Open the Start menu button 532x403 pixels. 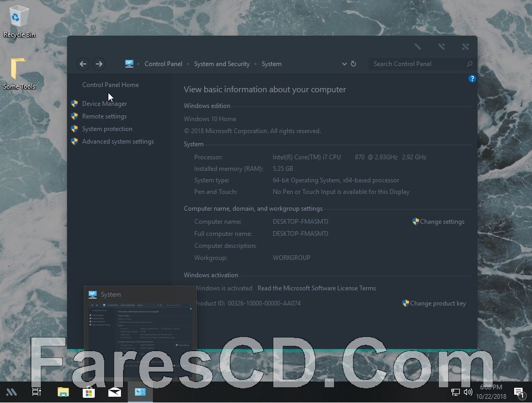(11, 392)
